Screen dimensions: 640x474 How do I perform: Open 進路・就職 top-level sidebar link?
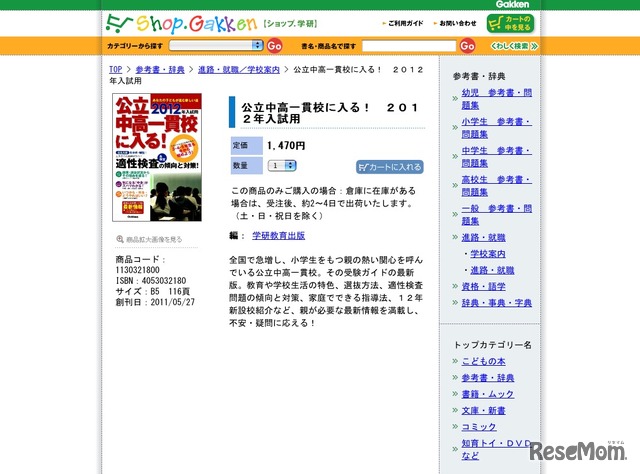(x=483, y=238)
